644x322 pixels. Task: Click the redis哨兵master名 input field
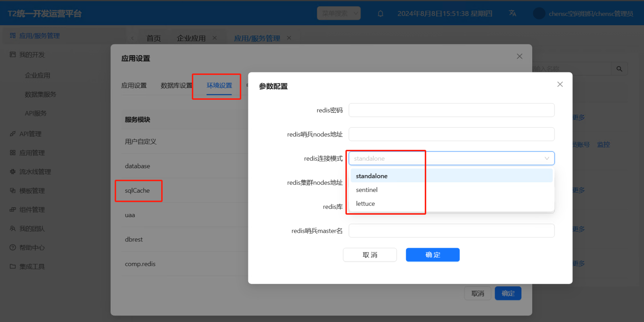click(x=451, y=231)
